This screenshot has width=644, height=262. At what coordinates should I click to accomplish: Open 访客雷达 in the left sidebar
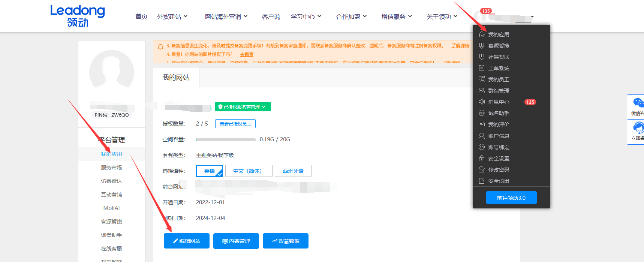pos(112,181)
